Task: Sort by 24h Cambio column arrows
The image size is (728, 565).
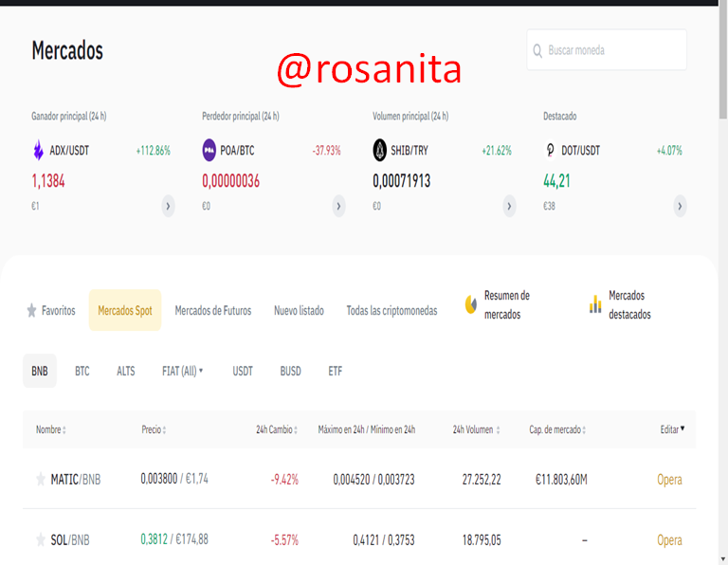Action: pos(296,429)
